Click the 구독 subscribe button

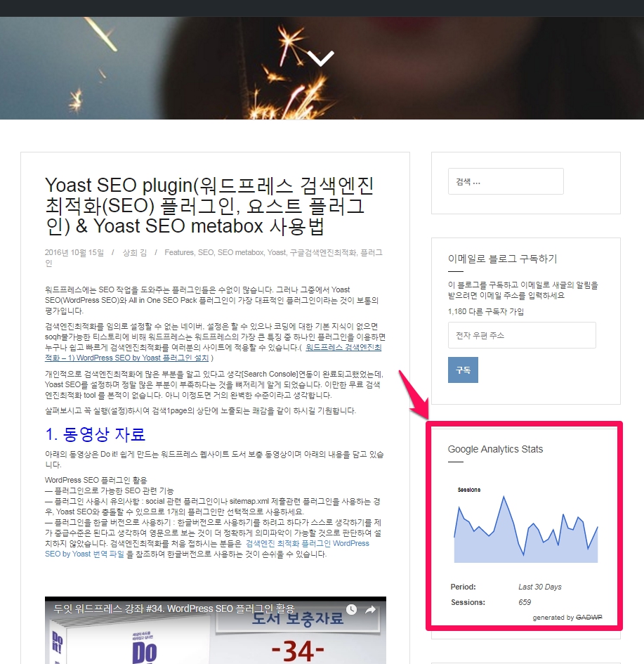463,369
